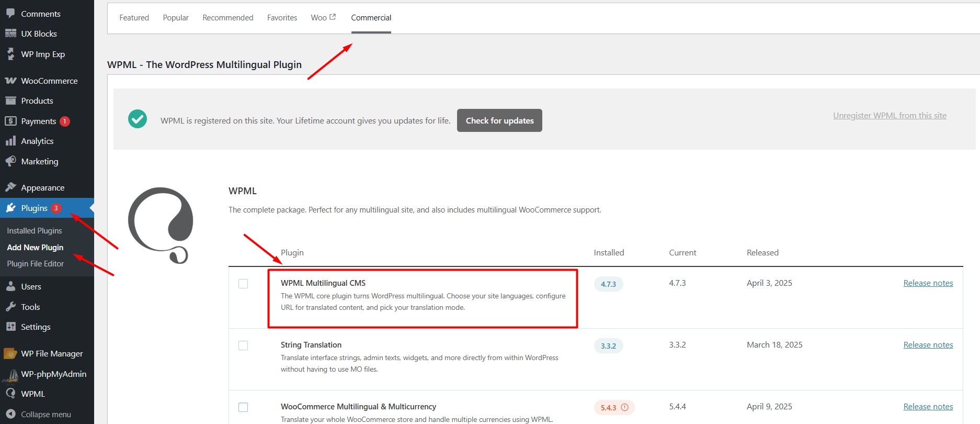Click the WPML sidebar logo icon
Screen dimensions: 980x424
10,394
